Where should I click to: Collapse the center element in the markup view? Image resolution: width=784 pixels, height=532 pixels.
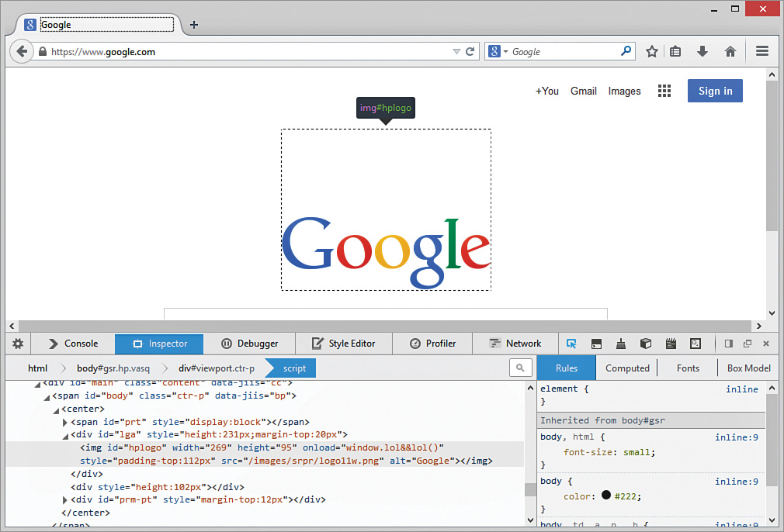56,408
